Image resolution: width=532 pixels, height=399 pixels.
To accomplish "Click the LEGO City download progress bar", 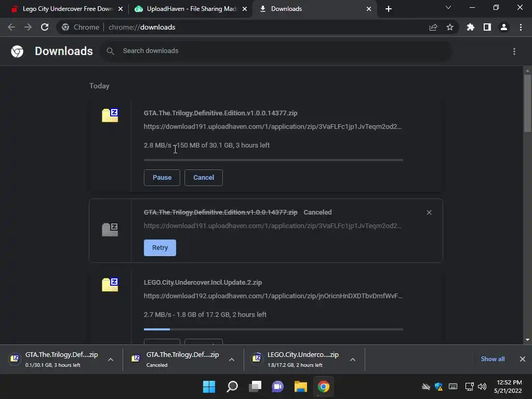I will point(273,329).
